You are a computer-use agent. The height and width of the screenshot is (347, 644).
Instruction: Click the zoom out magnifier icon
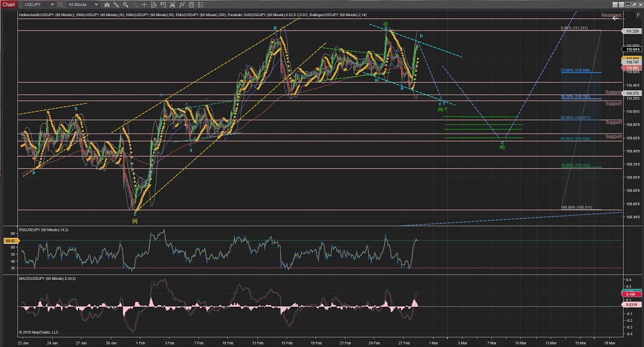(x=135, y=5)
